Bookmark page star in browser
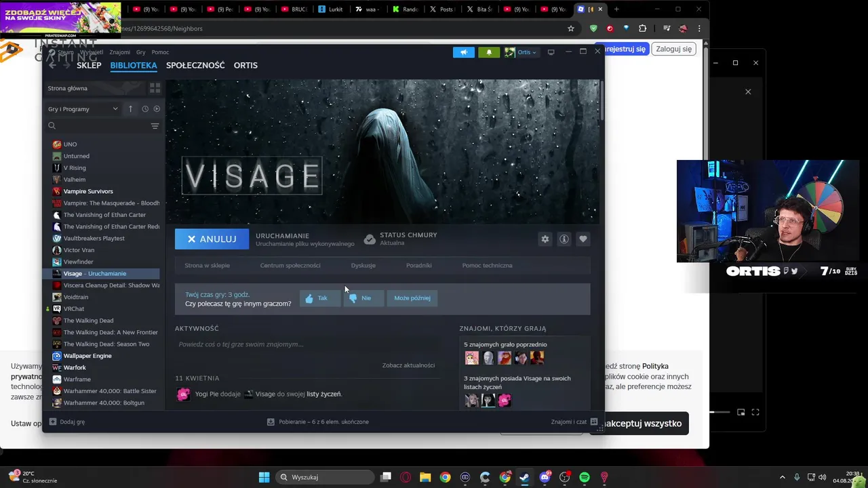Screen dimensions: 868x488 (x=571, y=28)
